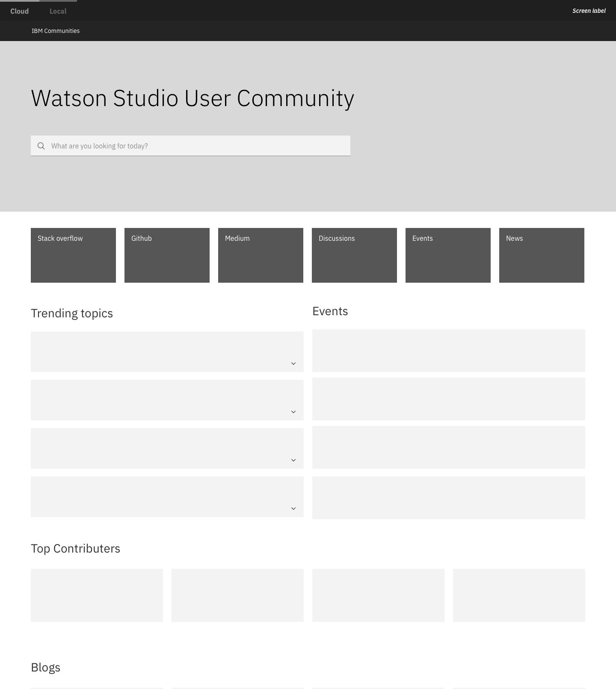The image size is (616, 689).
Task: Click the search magnifier icon
Action: pyautogui.click(x=41, y=146)
